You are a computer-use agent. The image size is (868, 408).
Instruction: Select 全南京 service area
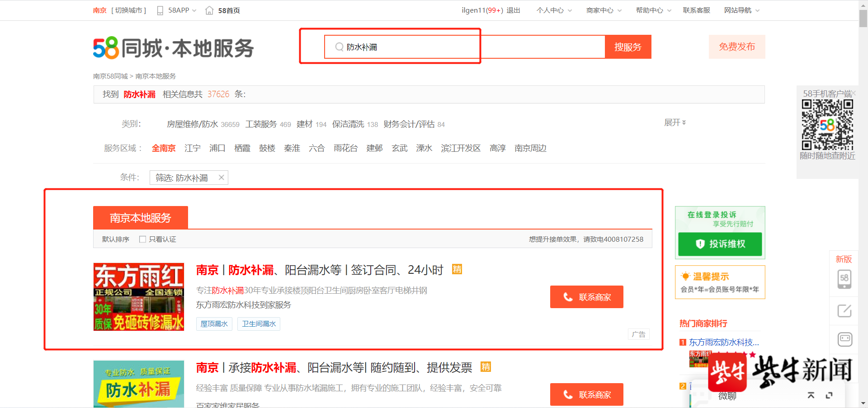click(x=164, y=148)
